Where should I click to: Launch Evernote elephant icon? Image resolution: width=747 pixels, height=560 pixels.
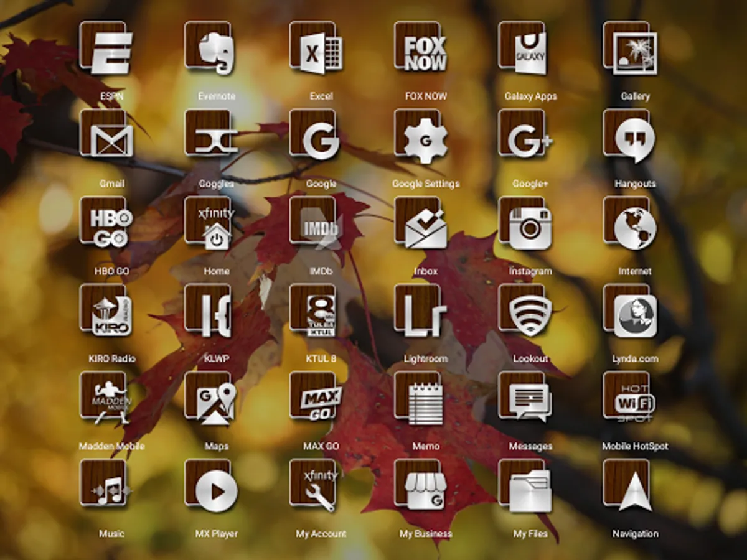pos(210,49)
